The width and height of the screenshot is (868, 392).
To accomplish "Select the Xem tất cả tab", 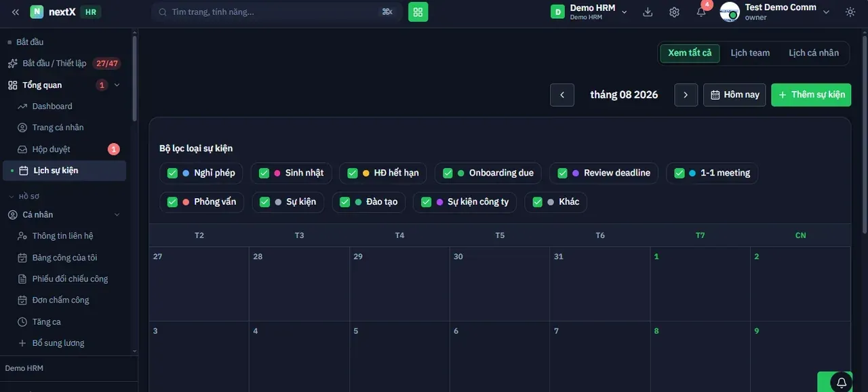I will pos(690,53).
